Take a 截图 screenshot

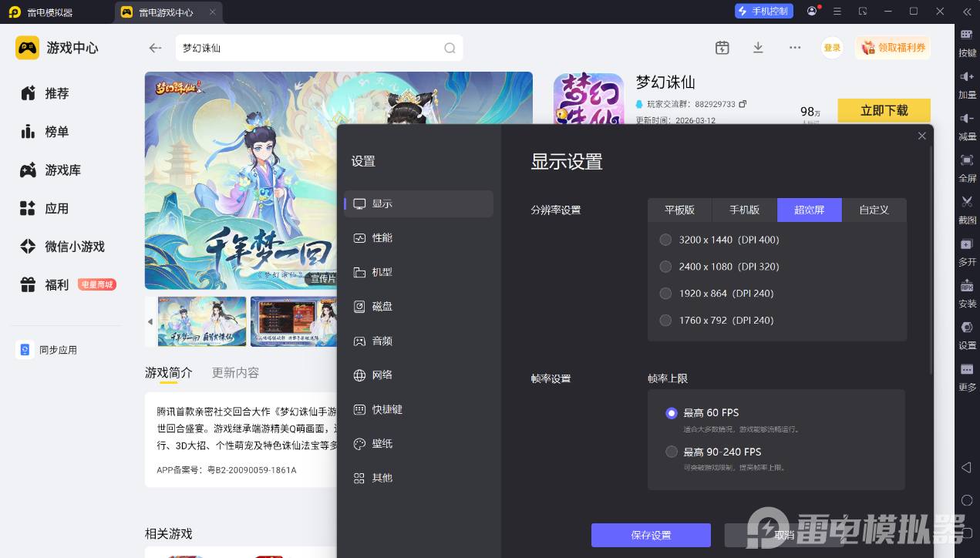tap(967, 209)
